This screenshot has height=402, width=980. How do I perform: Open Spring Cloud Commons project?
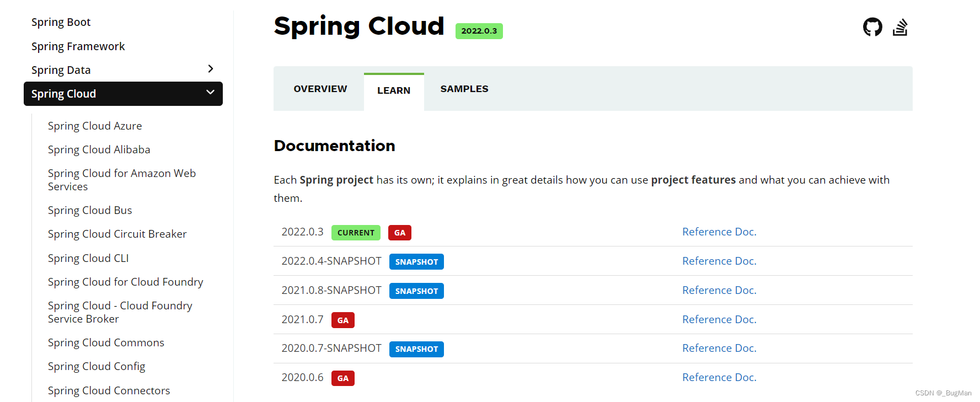click(x=106, y=342)
